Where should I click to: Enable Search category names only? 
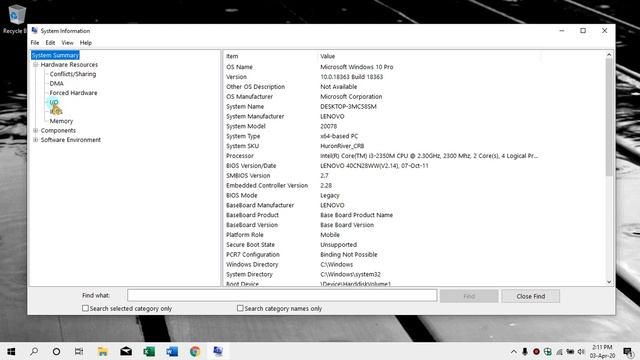point(240,308)
